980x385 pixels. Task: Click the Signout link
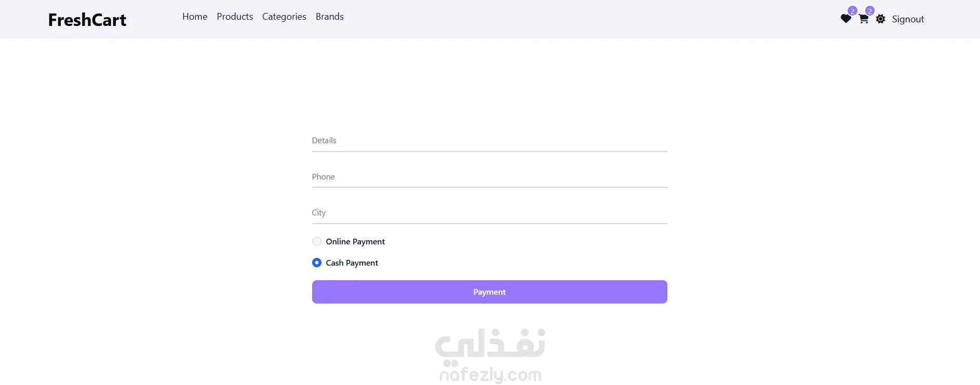tap(908, 19)
